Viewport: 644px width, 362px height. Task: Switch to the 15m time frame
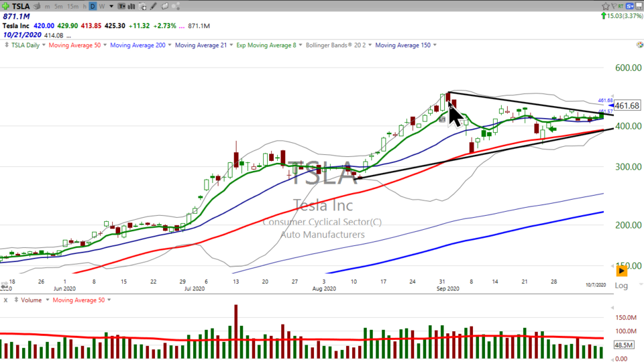pos(72,7)
